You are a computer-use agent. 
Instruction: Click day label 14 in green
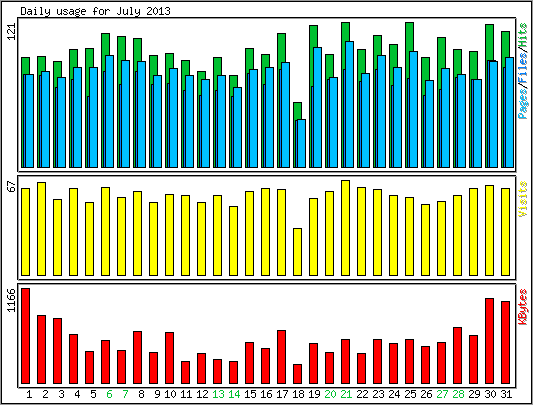point(234,394)
